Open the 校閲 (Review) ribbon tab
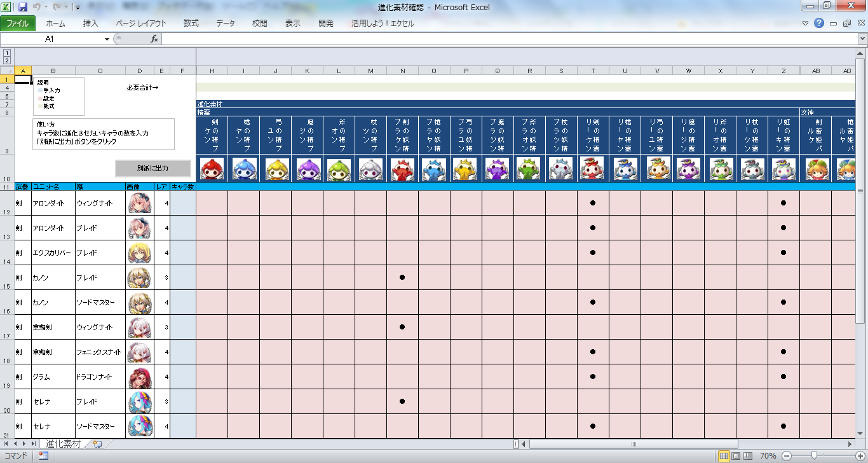This screenshot has width=868, height=463. coord(260,24)
